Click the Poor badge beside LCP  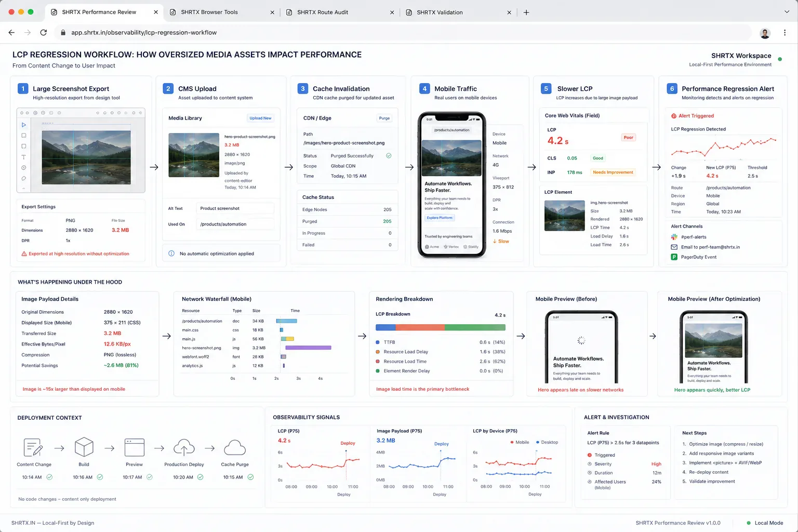pyautogui.click(x=629, y=138)
